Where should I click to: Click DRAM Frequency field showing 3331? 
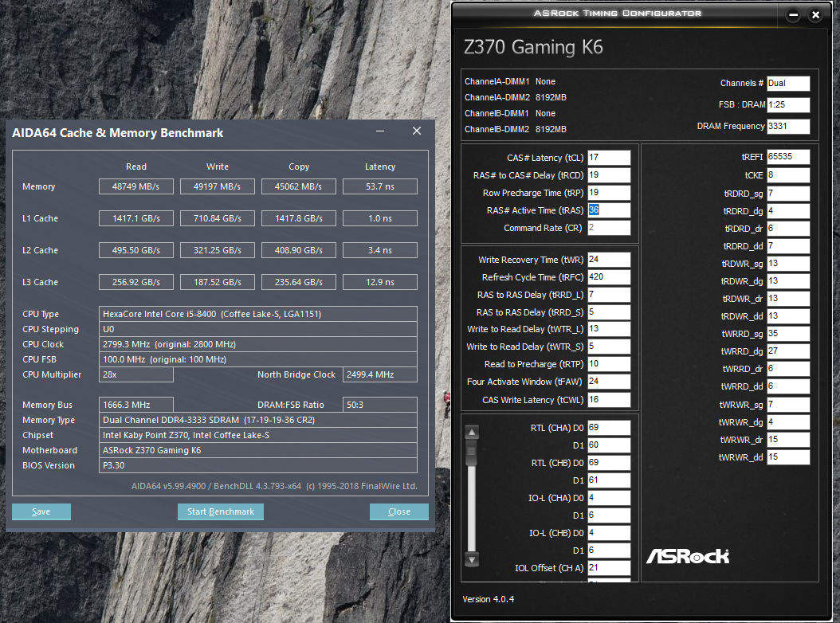click(x=788, y=127)
